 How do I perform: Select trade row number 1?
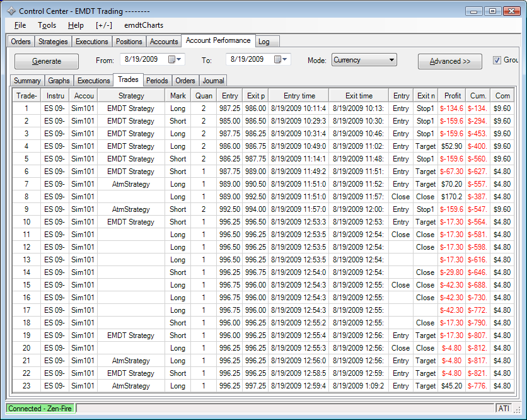(263, 108)
